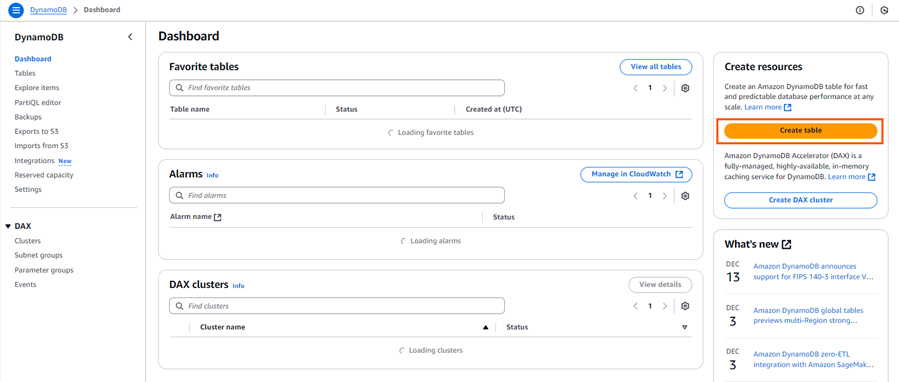Open Parameter groups in sidebar
The width and height of the screenshot is (899, 382).
[44, 270]
